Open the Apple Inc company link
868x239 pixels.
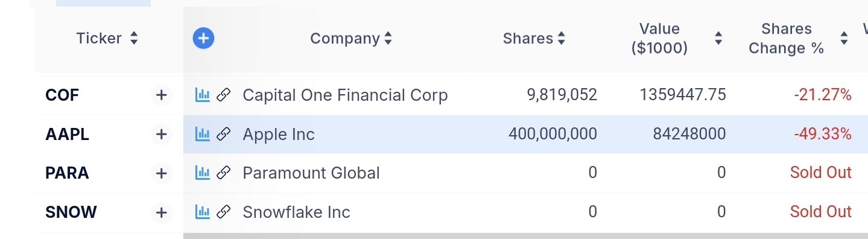point(279,134)
